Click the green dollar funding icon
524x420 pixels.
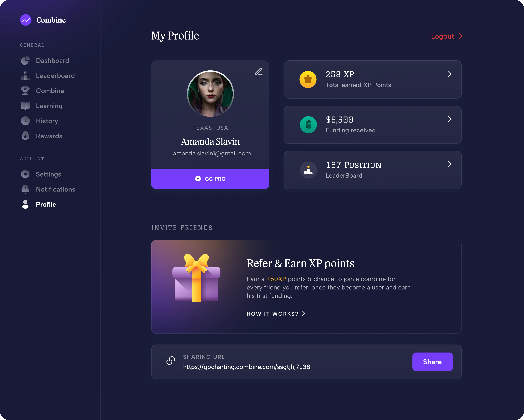(308, 125)
